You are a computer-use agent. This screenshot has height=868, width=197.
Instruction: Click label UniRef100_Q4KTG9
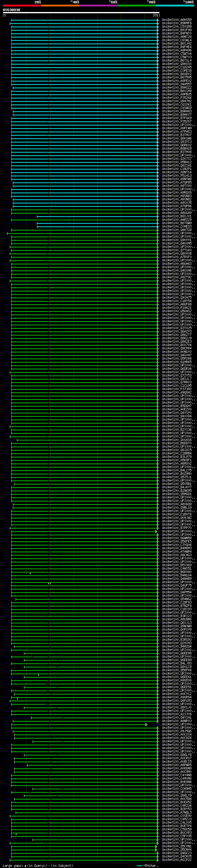tap(176, 230)
